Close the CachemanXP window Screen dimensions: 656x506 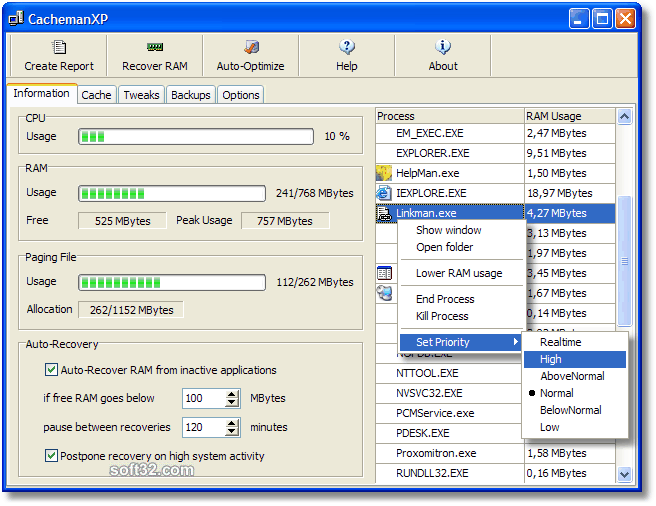pos(625,19)
